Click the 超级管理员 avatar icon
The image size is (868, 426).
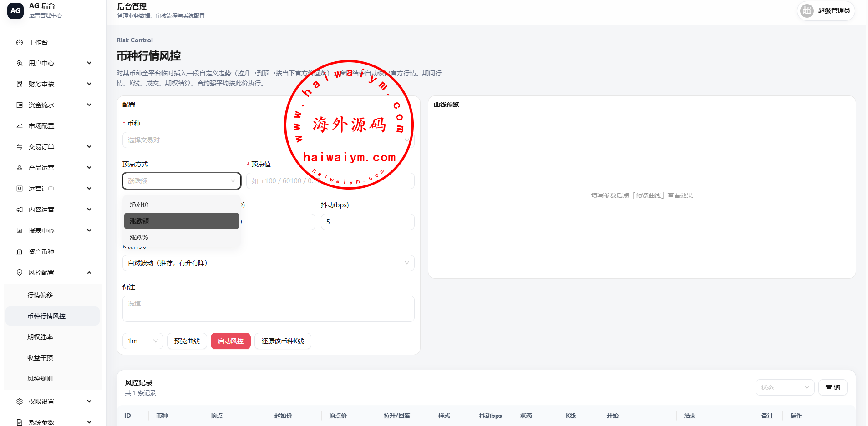point(807,10)
